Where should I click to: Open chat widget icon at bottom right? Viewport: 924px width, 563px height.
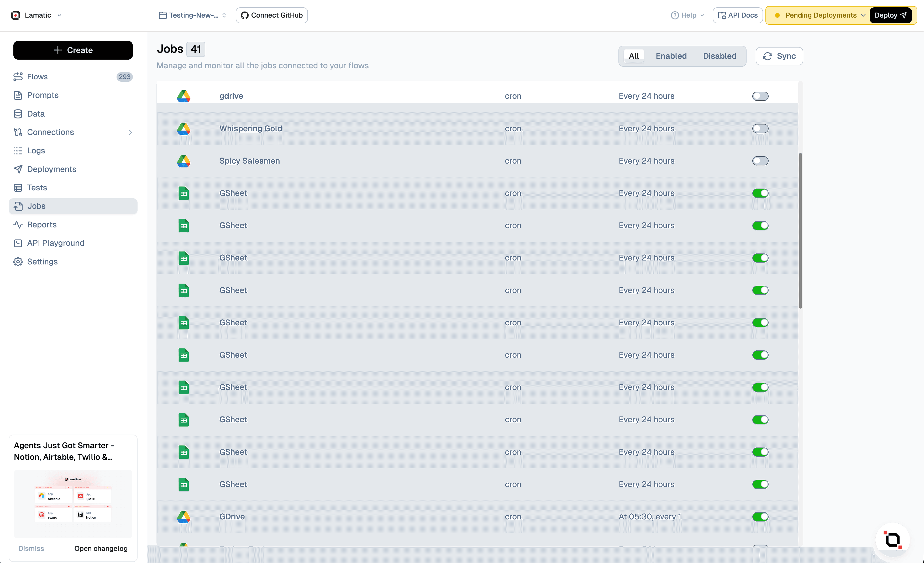[x=892, y=540]
